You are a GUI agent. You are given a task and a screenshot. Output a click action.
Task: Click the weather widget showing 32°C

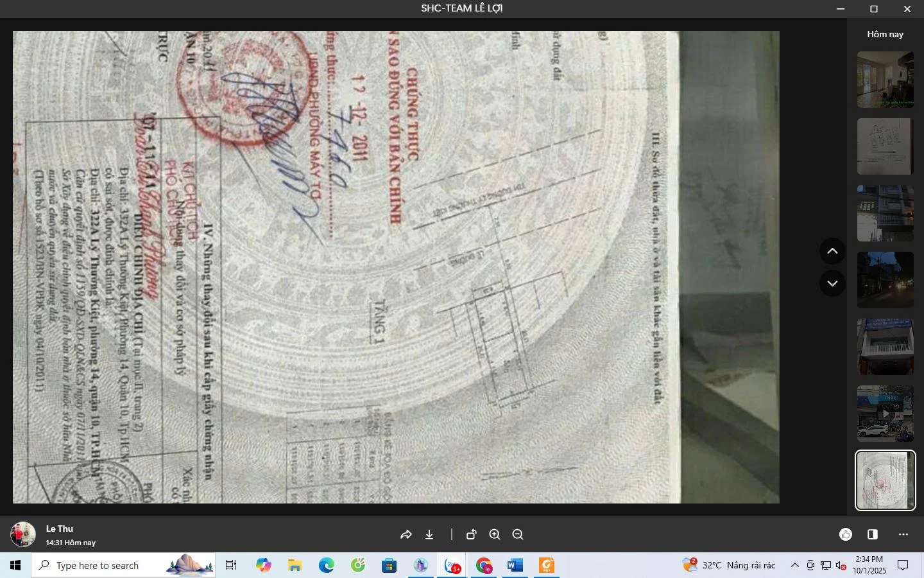pos(730,565)
